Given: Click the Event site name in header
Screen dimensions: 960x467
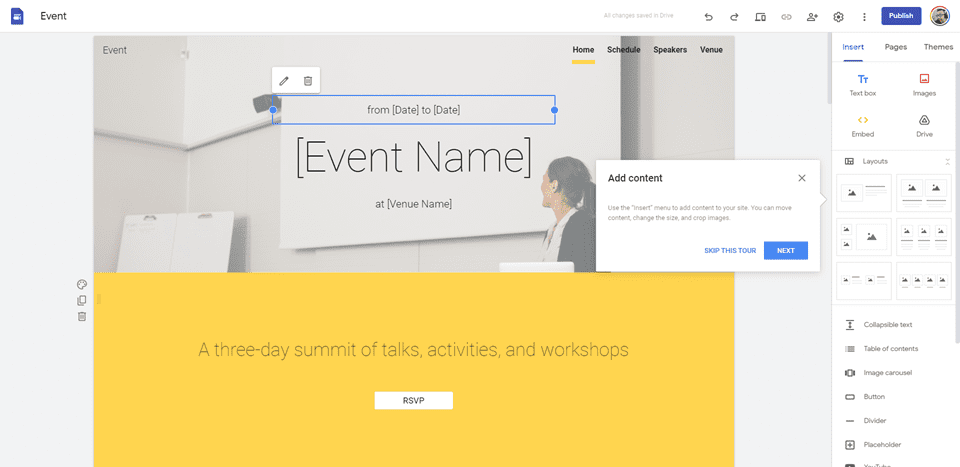Looking at the screenshot, I should (x=114, y=50).
